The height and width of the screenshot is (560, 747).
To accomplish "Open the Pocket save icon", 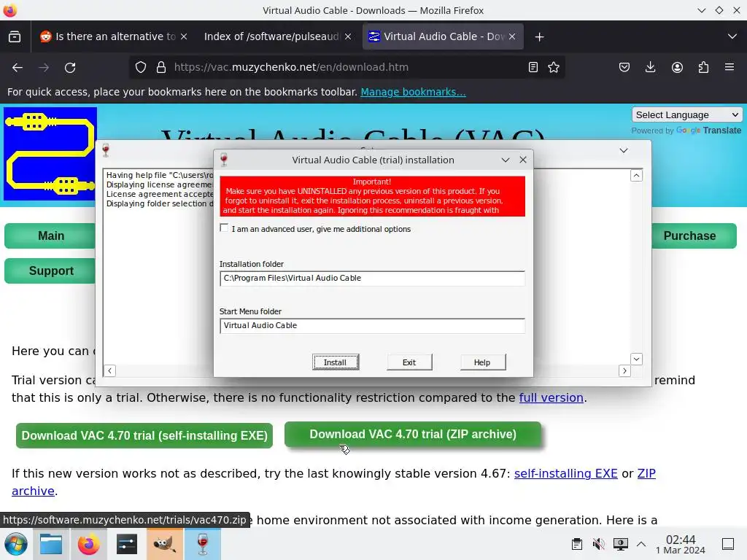I will click(624, 67).
